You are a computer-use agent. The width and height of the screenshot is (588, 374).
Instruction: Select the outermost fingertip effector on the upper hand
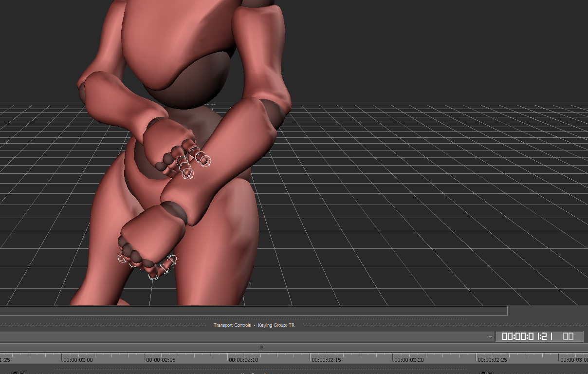tap(205, 160)
